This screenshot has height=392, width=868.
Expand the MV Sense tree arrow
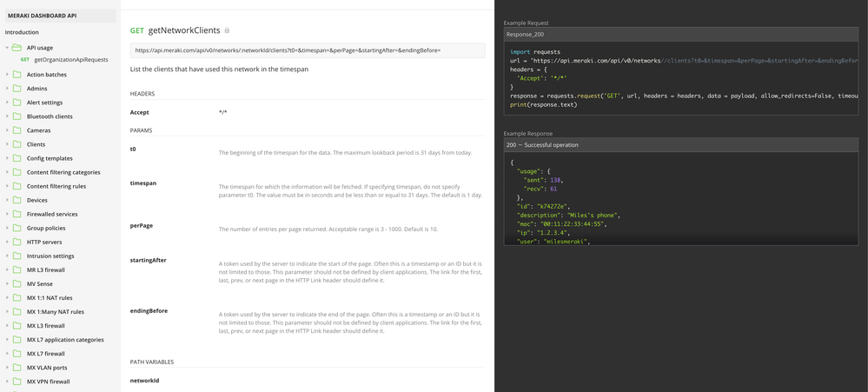click(x=7, y=284)
